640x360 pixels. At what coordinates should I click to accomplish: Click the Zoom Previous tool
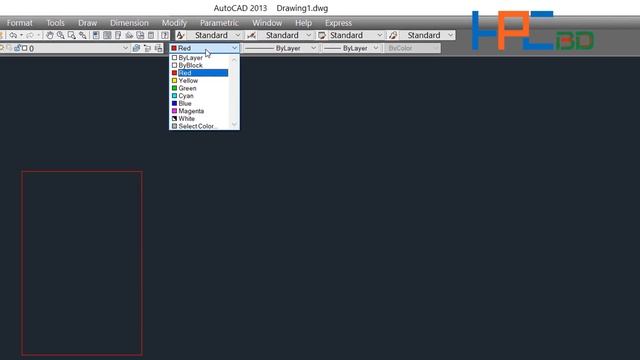point(82,36)
